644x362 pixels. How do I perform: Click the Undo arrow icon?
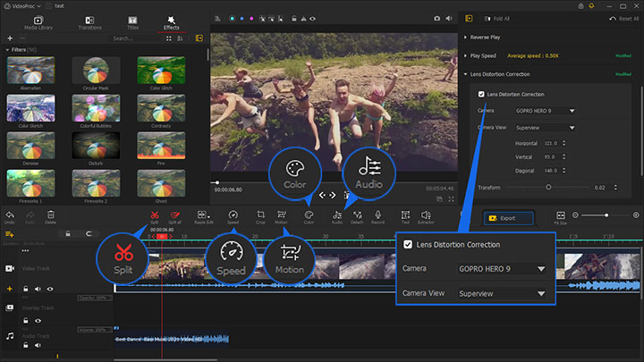tap(10, 215)
